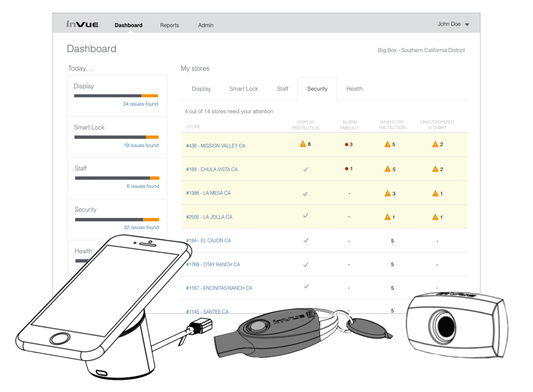The height and width of the screenshot is (392, 533).
Task: Click La Jolla inventory protection warning icon
Action: point(387,217)
